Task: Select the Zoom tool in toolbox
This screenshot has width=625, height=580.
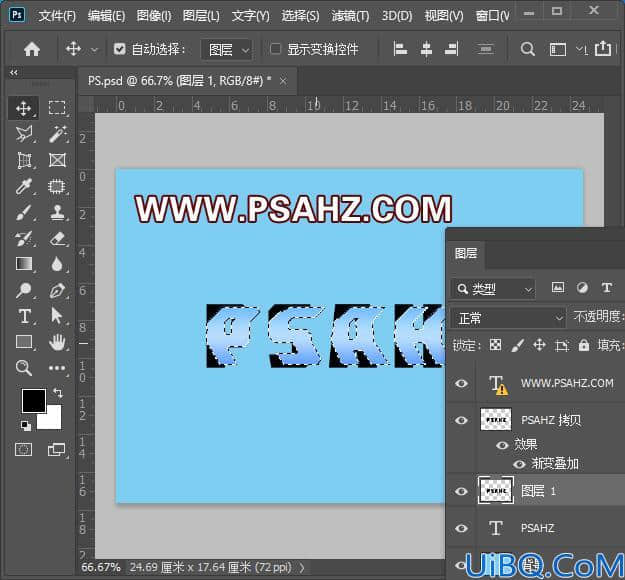Action: pyautogui.click(x=24, y=368)
